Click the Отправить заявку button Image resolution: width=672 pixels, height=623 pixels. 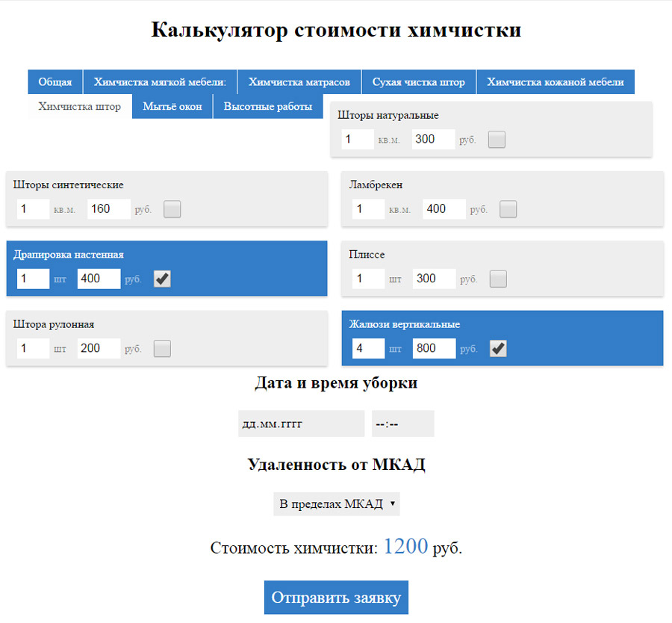pos(336,598)
